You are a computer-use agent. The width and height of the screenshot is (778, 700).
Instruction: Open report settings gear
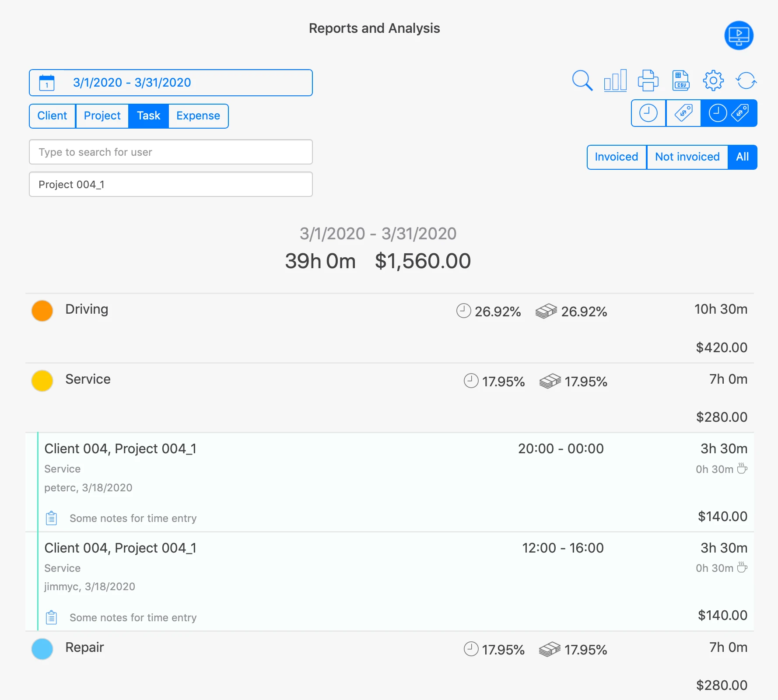pos(713,80)
